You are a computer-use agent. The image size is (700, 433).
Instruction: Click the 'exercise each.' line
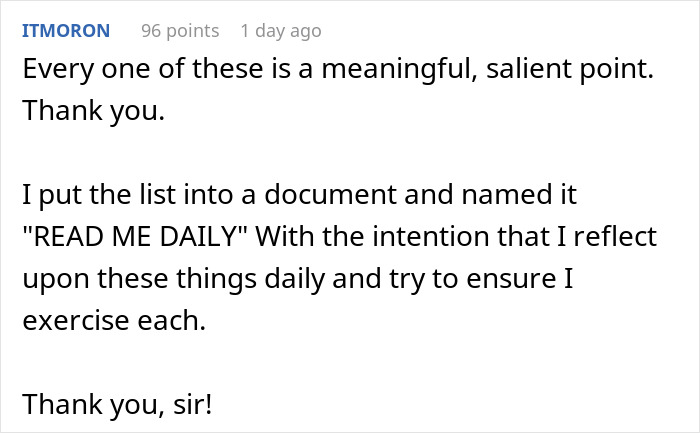(x=114, y=321)
